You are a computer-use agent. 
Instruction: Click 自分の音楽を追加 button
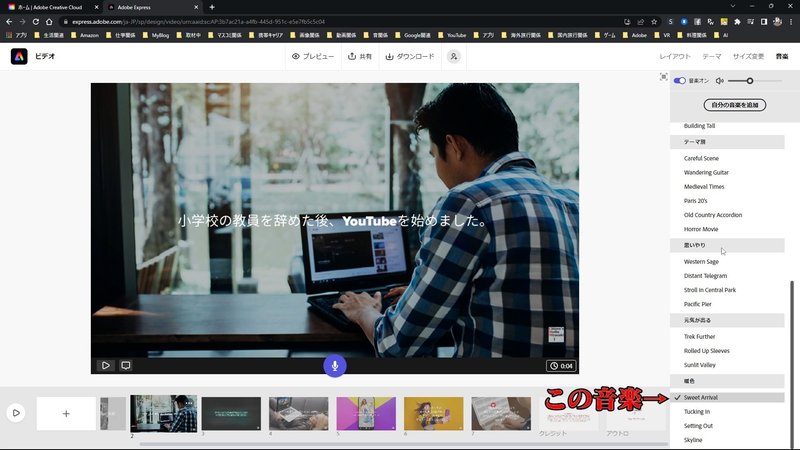pyautogui.click(x=735, y=105)
